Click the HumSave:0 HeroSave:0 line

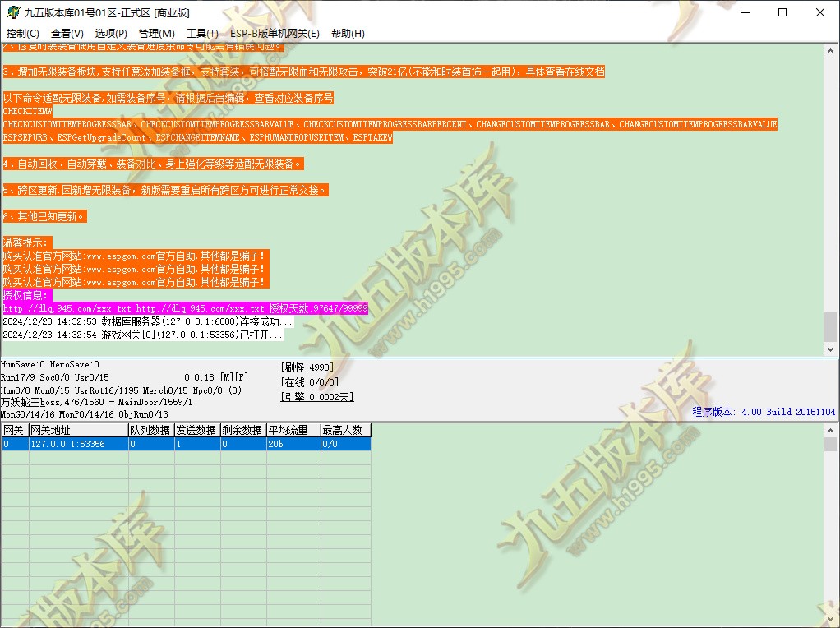(50, 364)
